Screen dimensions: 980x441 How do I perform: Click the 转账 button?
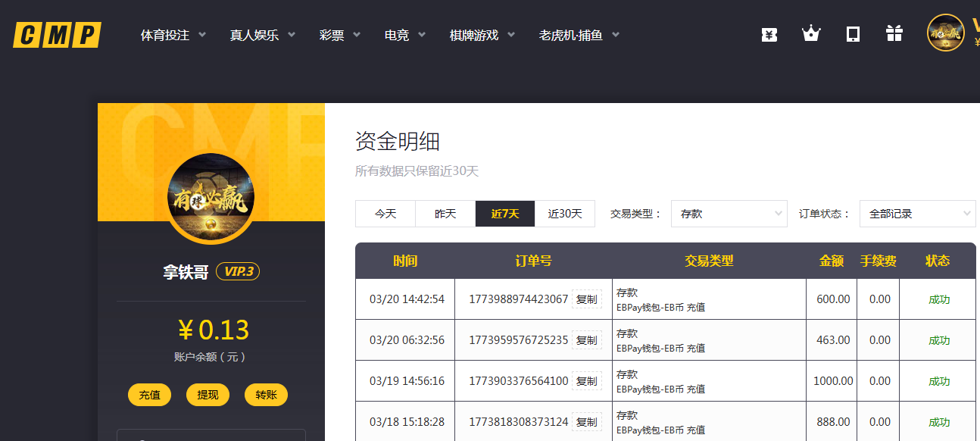266,395
